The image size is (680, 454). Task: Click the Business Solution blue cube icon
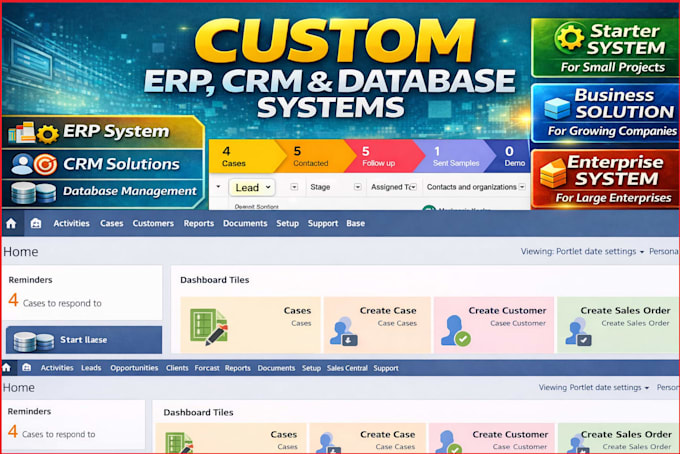(x=557, y=108)
